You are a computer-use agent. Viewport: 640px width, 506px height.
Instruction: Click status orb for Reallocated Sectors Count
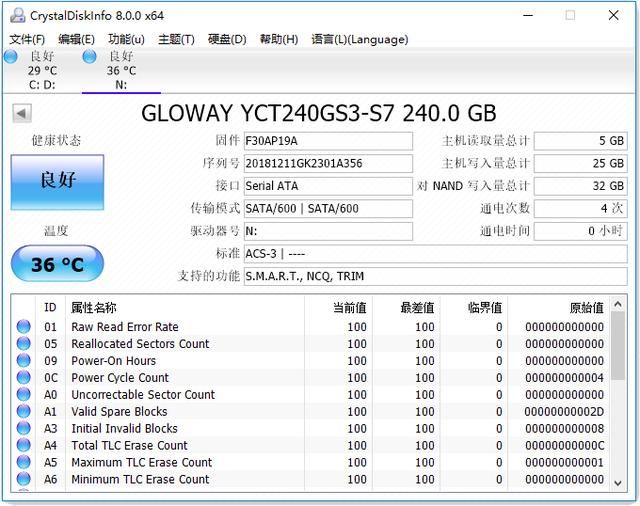pyautogui.click(x=24, y=344)
